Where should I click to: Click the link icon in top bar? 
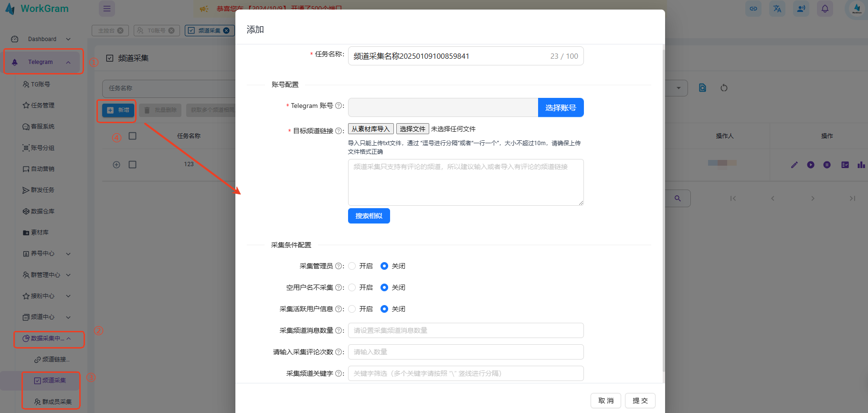[753, 9]
